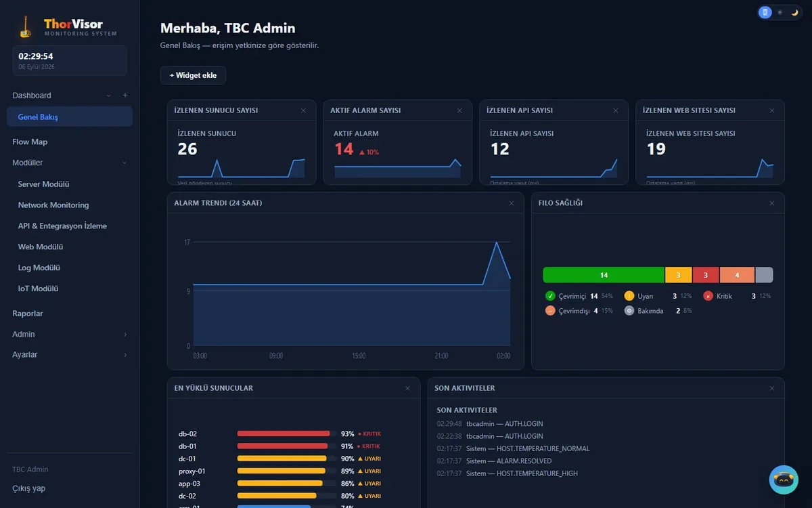This screenshot has width=812, height=508.
Task: Close the Filo Sağlığı widget
Action: 772,203
